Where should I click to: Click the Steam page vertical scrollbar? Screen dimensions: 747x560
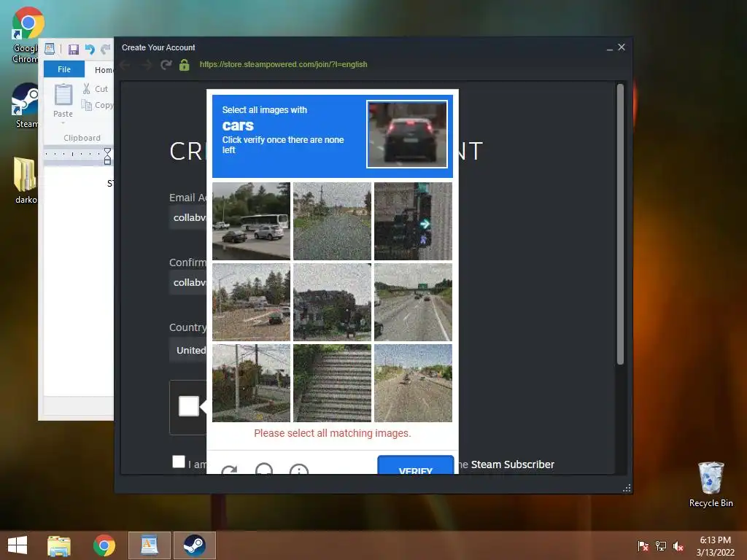[x=620, y=224]
